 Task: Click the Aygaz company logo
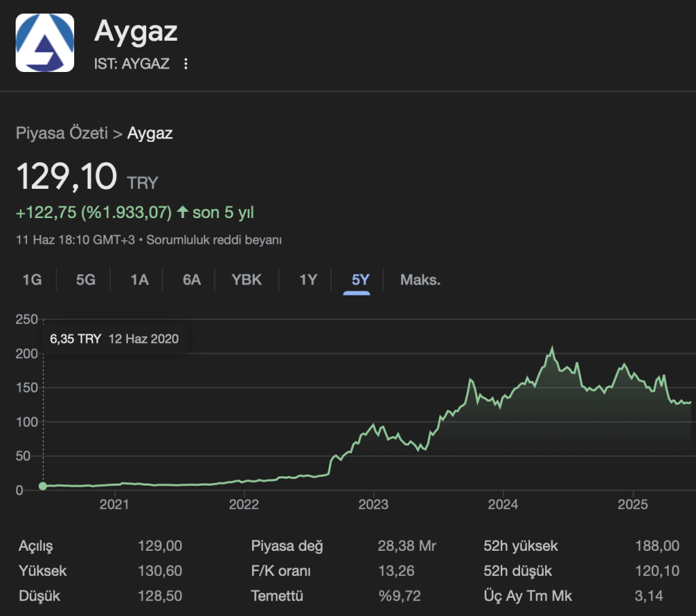[x=45, y=42]
